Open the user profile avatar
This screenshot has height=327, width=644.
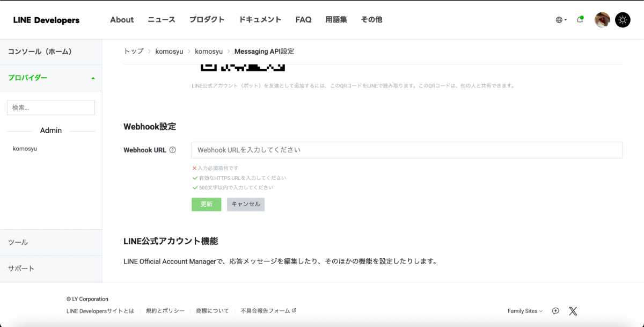coord(602,20)
